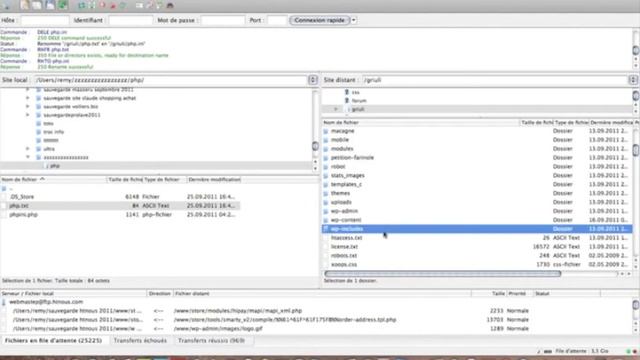The height and width of the screenshot is (360, 640).
Task: Click the queue indicator icon in status bar
Action: pos(547,351)
